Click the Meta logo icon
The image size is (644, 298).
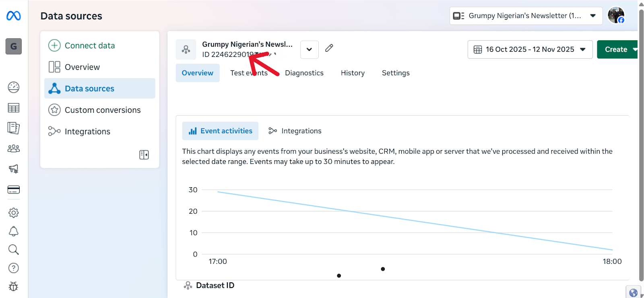pyautogui.click(x=14, y=16)
